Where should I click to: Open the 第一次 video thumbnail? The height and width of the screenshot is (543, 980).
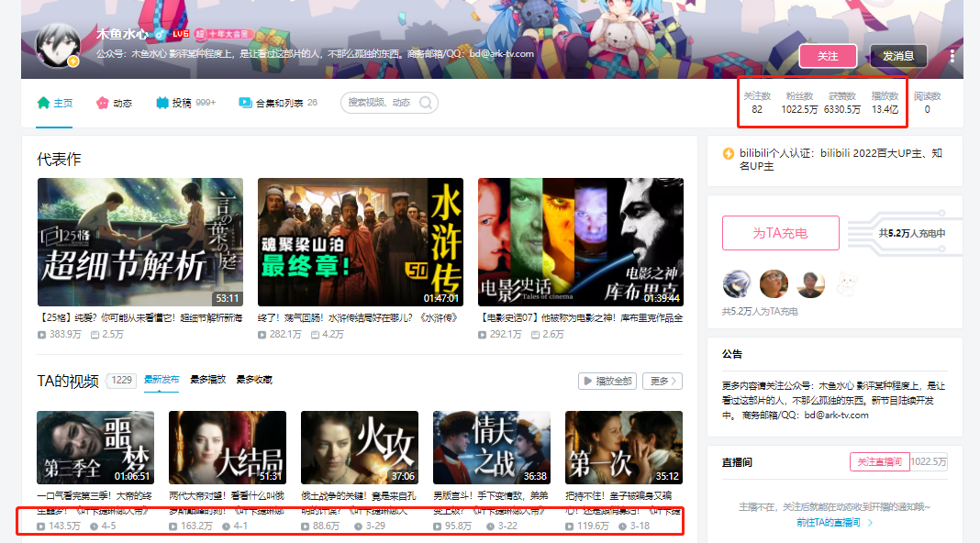click(x=624, y=448)
